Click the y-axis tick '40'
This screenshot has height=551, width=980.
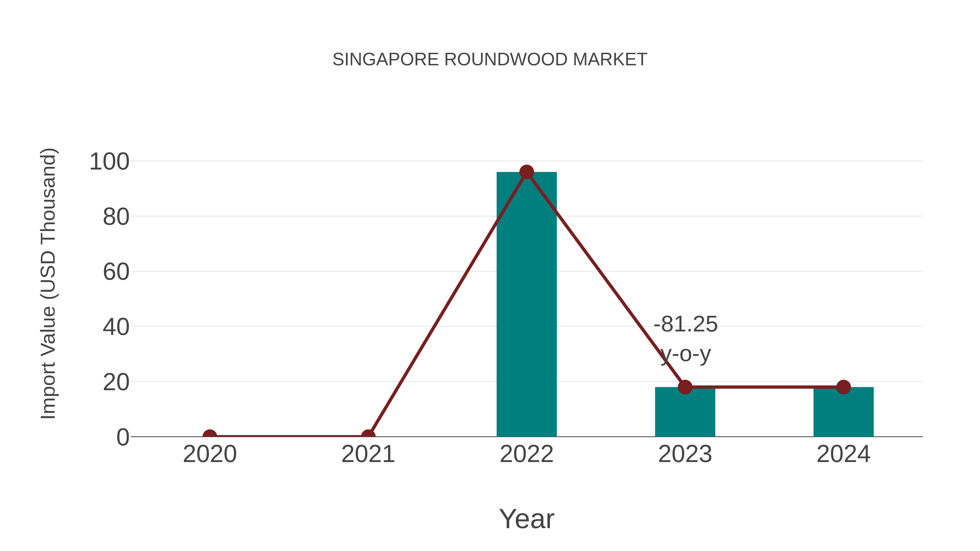click(x=116, y=327)
